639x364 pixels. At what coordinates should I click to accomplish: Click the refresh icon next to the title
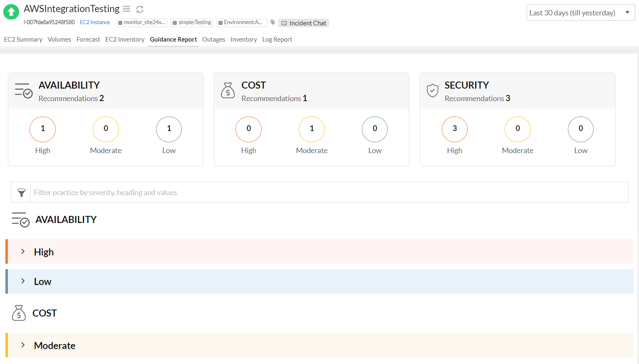(x=140, y=9)
